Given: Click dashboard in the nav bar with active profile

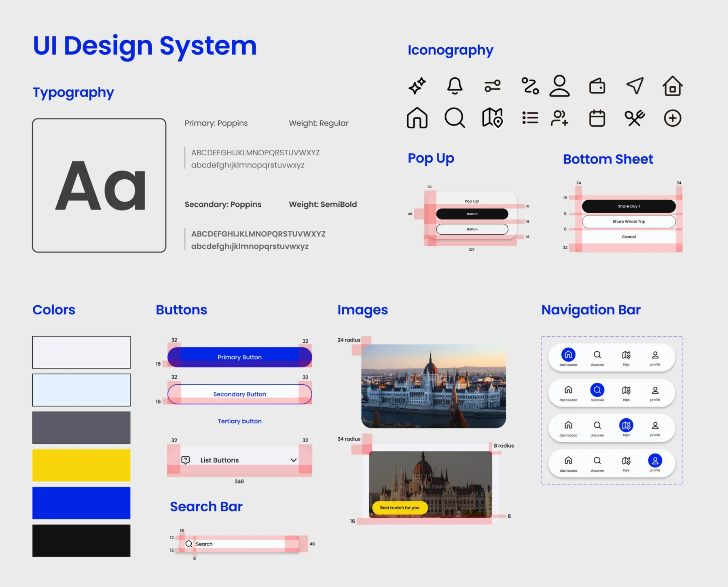Looking at the screenshot, I should tap(568, 463).
